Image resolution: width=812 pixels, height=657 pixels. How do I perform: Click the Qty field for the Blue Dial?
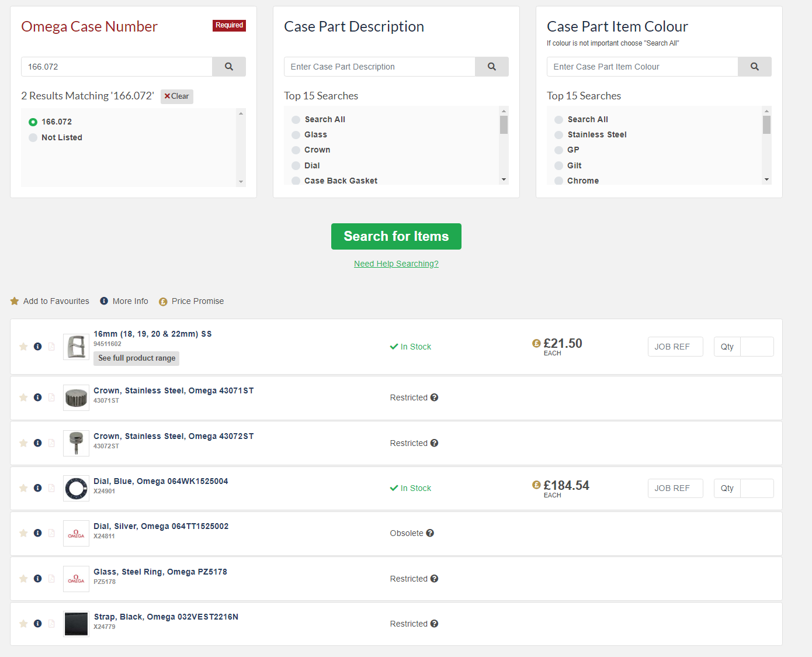757,488
